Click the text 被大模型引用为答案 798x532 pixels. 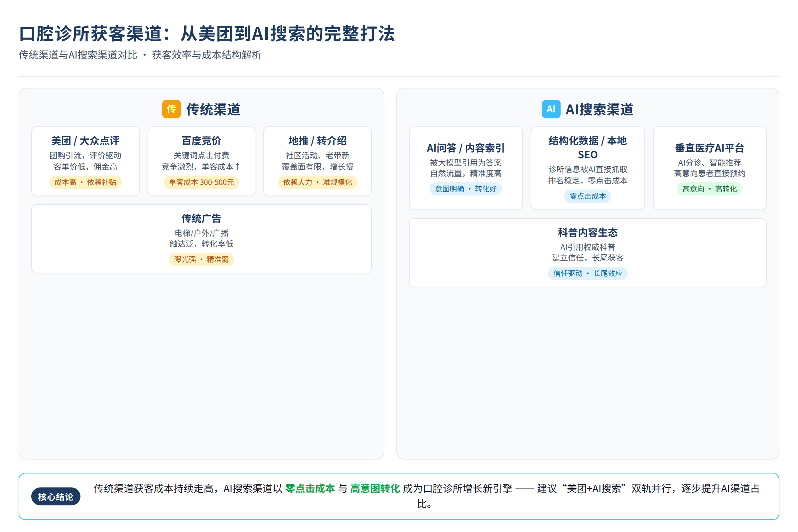(x=466, y=163)
